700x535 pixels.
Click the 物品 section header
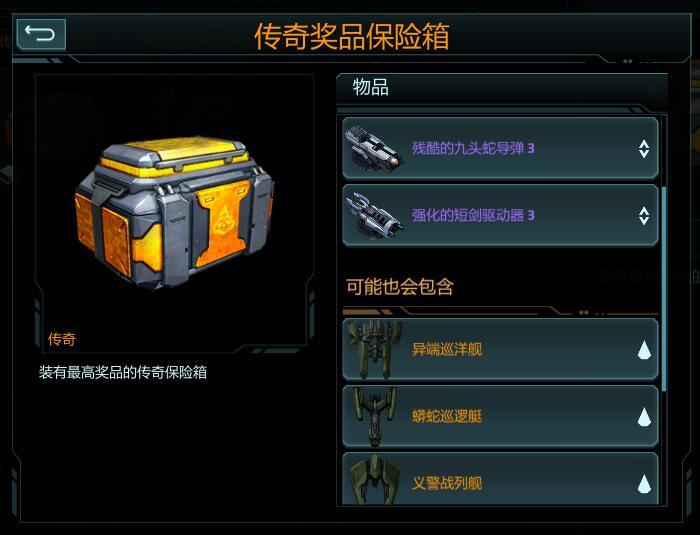371,87
